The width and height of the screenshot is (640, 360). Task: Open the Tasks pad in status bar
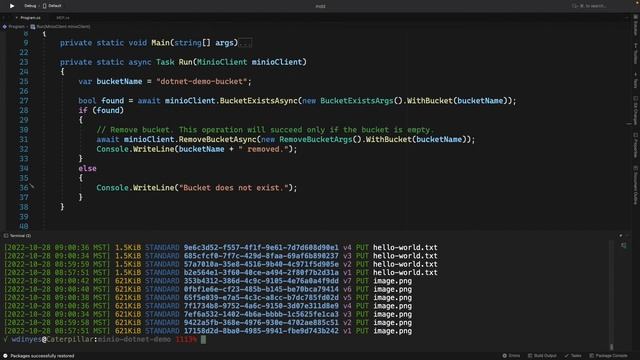(x=573, y=356)
